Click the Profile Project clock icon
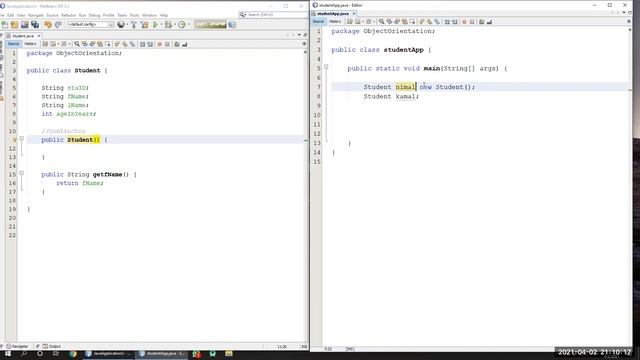 point(182,25)
